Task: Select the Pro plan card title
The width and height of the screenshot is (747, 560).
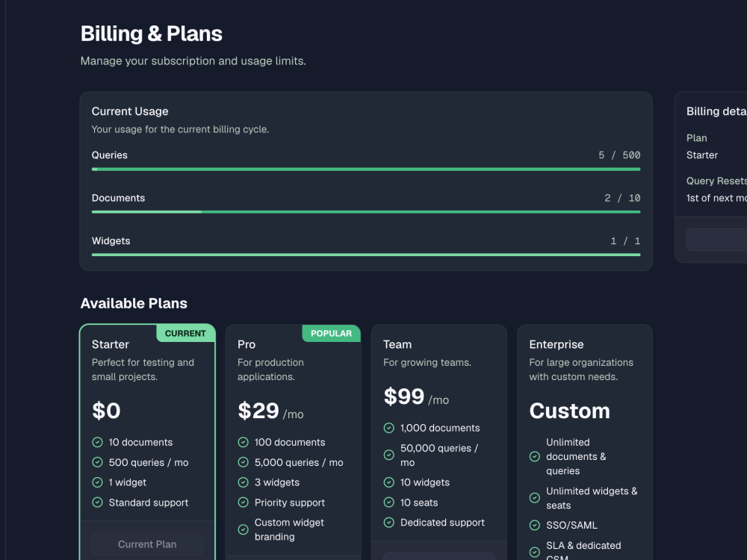Action: [x=247, y=344]
